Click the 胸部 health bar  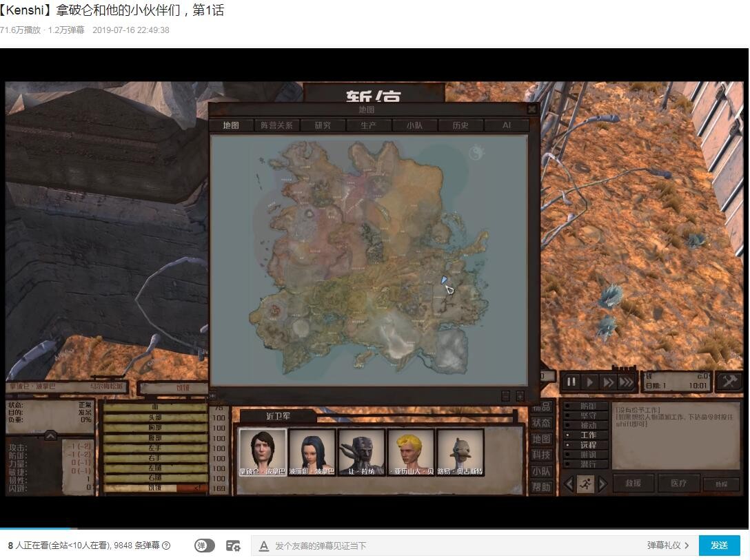point(155,428)
